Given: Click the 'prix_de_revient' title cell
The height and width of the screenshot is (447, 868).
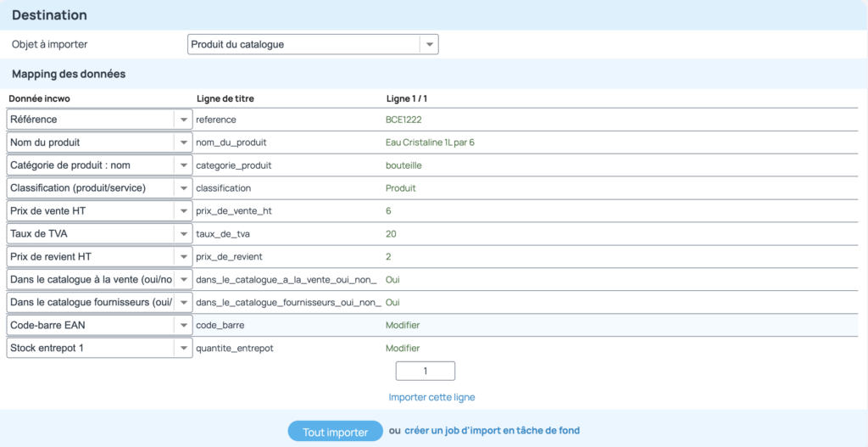Looking at the screenshot, I should click(x=229, y=257).
